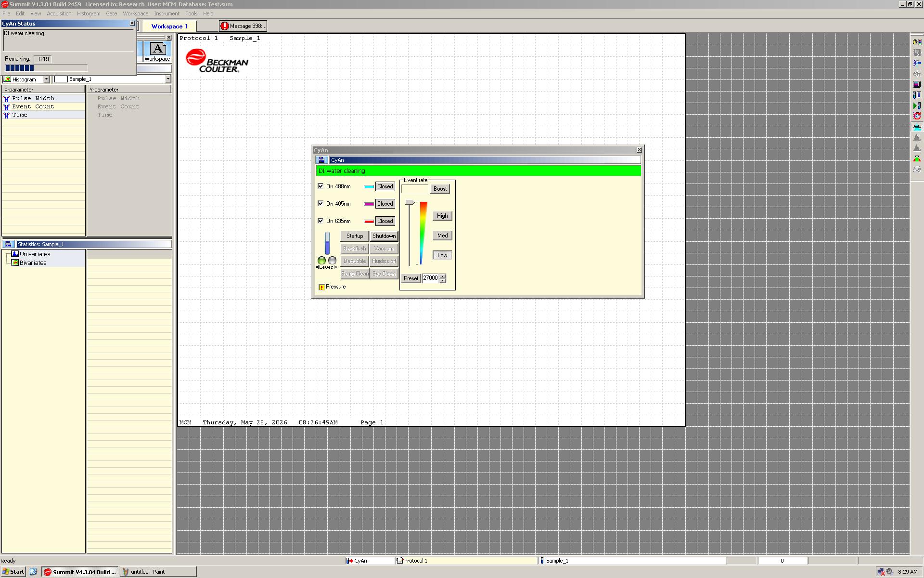Viewport: 924px width, 578px height.
Task: Click the blue laser-lines icon in right toolbar
Action: [x=917, y=63]
